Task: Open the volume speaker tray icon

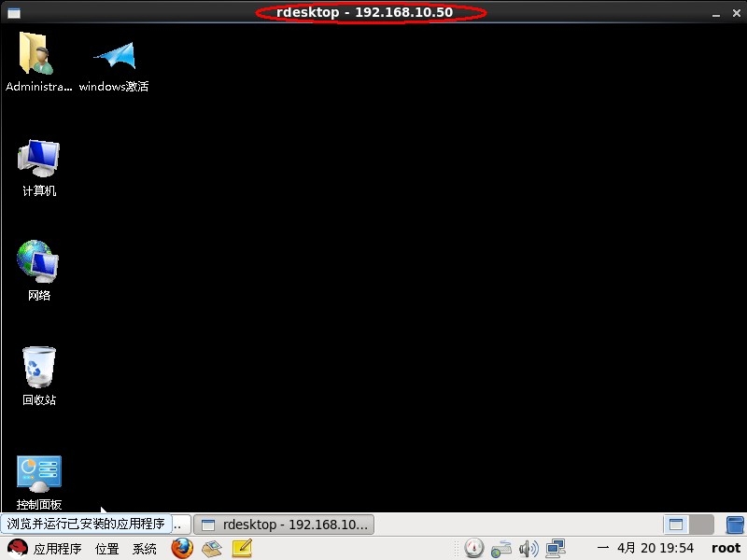Action: click(x=529, y=549)
